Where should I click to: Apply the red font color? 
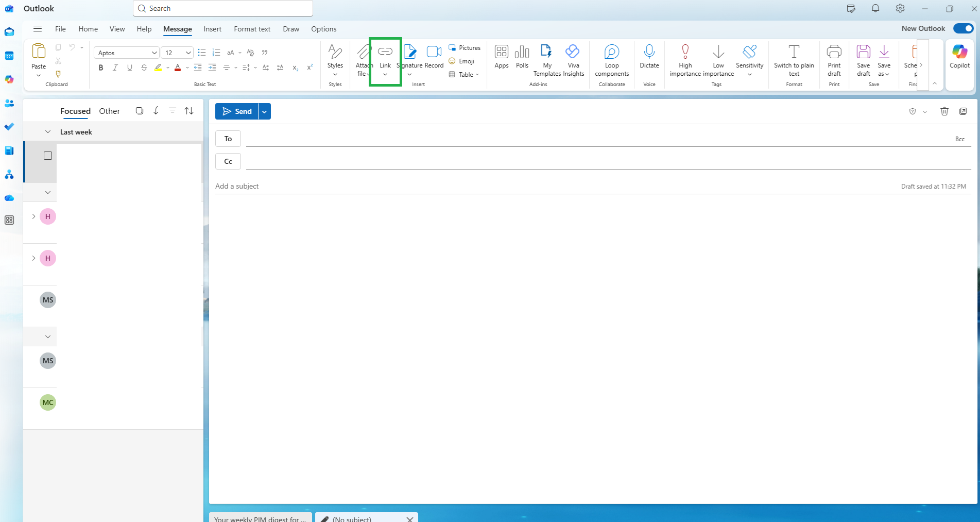tap(178, 68)
